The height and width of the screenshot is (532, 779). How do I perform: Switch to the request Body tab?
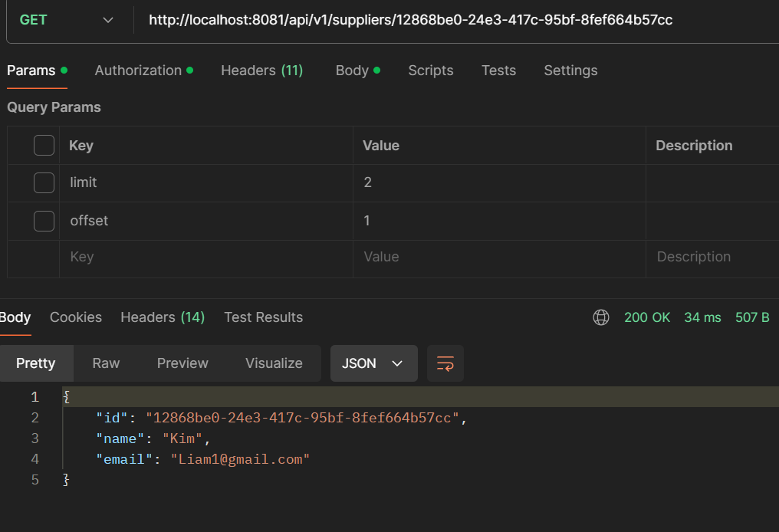coord(358,71)
